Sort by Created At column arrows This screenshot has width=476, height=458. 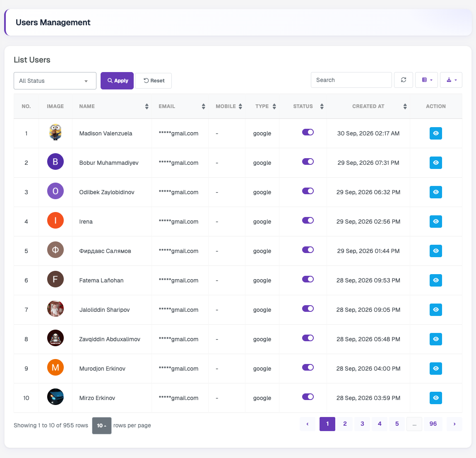tap(405, 106)
